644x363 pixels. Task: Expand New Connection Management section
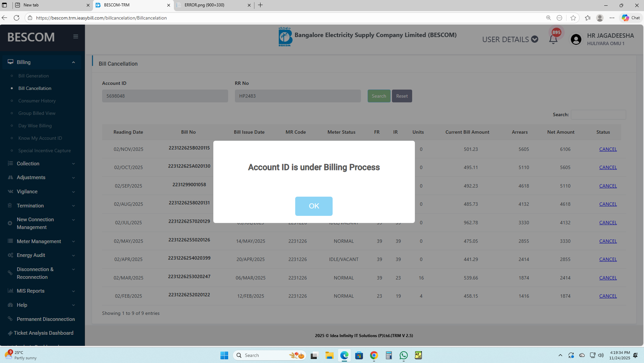[42, 223]
